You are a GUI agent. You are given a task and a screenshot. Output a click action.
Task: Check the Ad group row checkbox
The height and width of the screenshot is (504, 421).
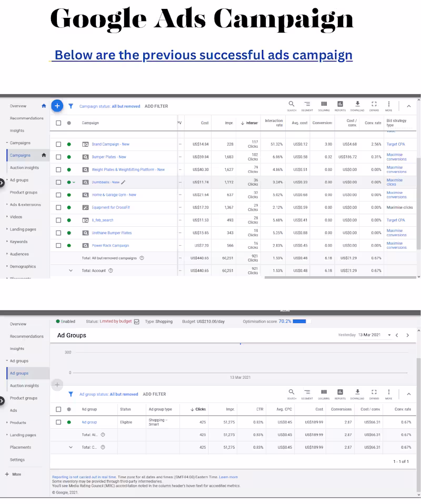pos(58,422)
